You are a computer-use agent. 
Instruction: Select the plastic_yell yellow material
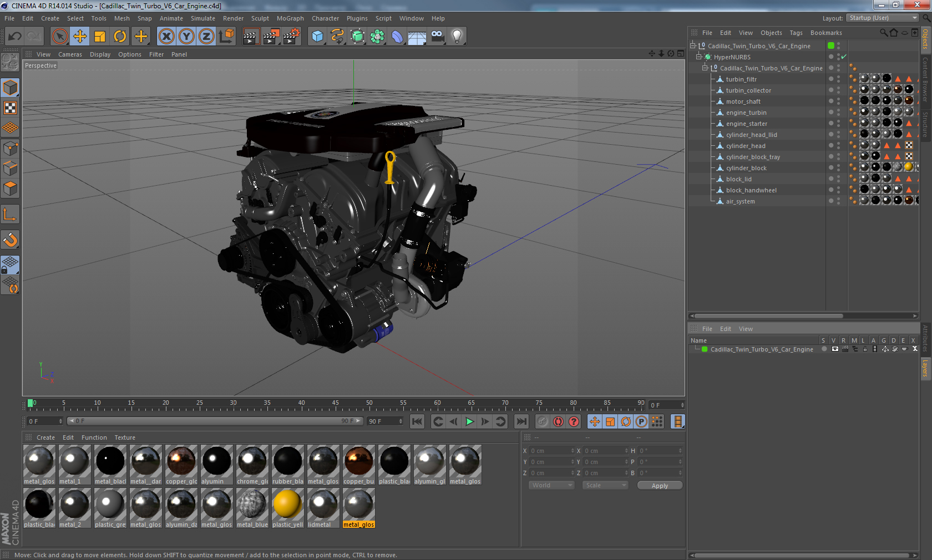(x=287, y=508)
